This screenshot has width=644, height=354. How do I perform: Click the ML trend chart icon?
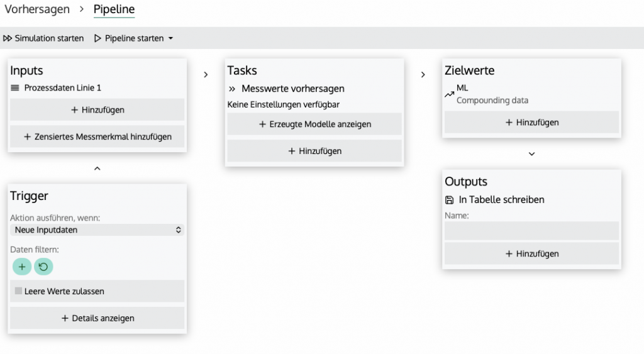point(449,94)
